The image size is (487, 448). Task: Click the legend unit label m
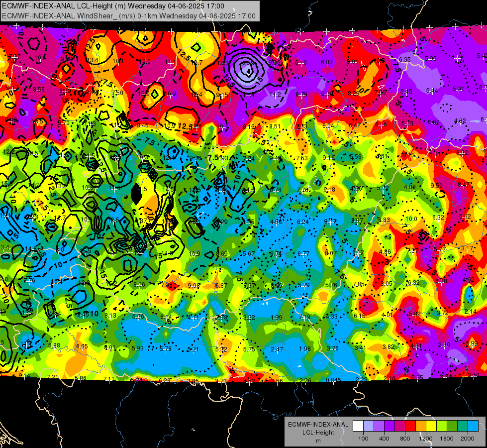(x=318, y=441)
